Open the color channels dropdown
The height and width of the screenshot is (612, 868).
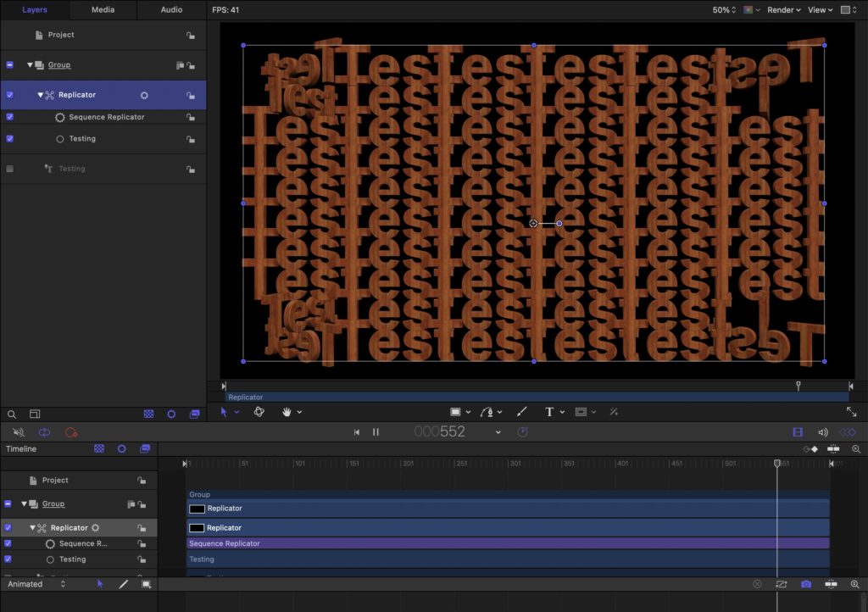pyautogui.click(x=751, y=10)
